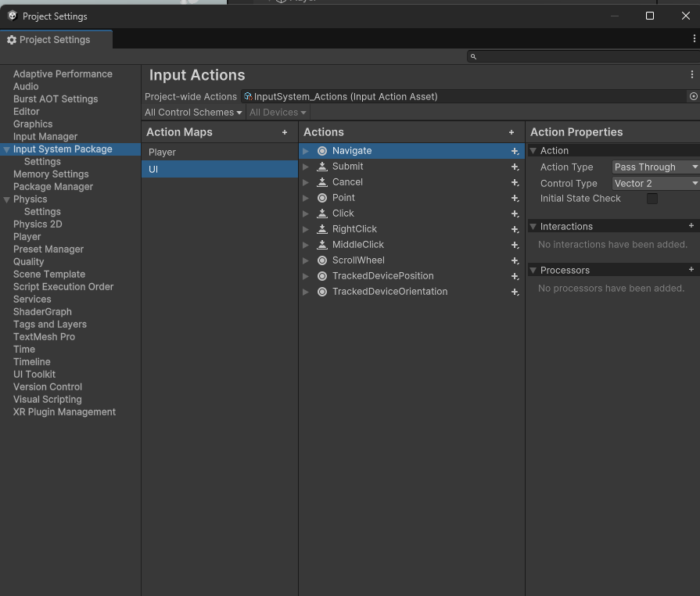This screenshot has width=700, height=596.
Task: Select the Player action map
Action: pyautogui.click(x=163, y=153)
